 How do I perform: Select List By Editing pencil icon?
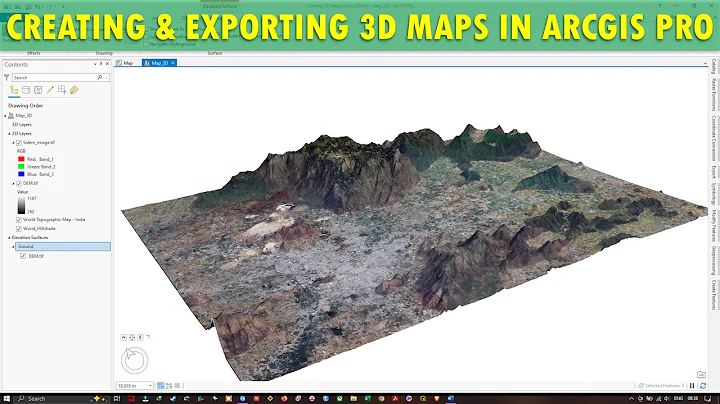click(x=50, y=90)
